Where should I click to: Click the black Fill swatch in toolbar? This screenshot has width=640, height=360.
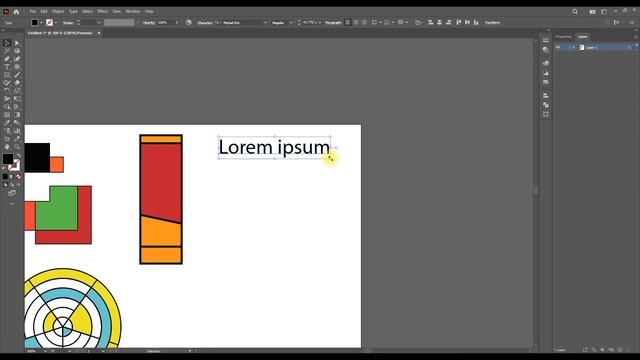(x=7, y=159)
